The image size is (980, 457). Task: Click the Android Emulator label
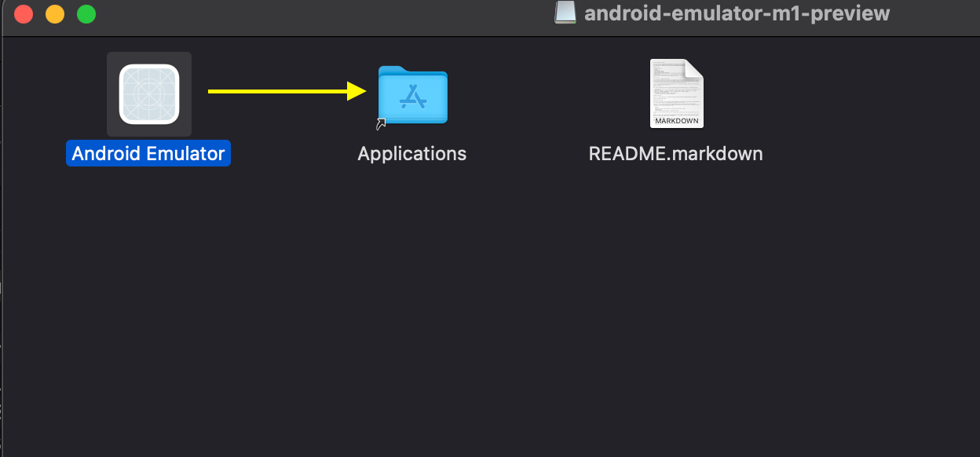pos(148,153)
